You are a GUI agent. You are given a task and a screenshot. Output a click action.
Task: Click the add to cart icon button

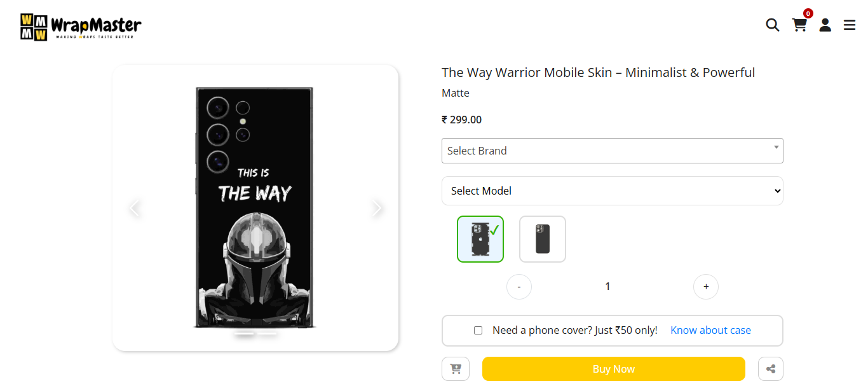click(456, 369)
